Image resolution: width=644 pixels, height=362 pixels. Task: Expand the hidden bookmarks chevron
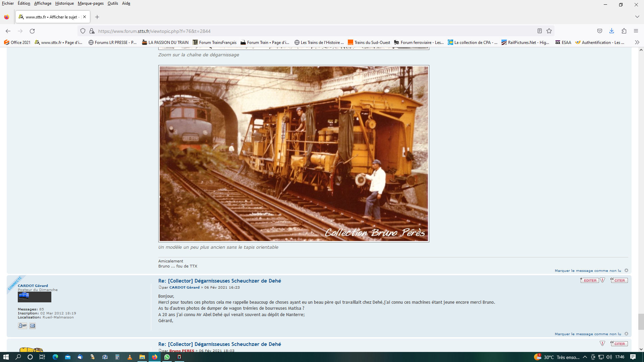(637, 42)
